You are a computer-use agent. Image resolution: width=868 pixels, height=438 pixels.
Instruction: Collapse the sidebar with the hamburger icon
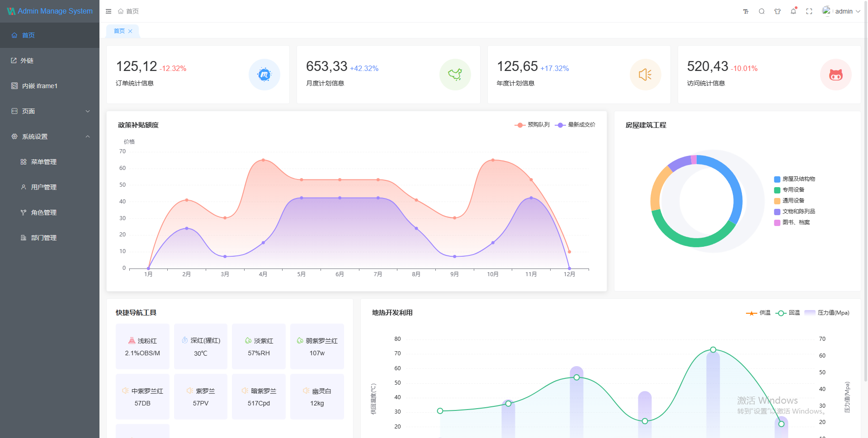tap(108, 11)
